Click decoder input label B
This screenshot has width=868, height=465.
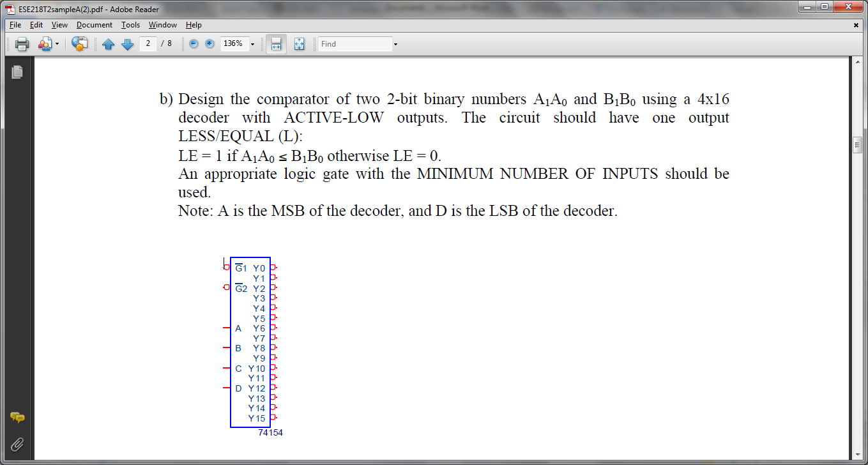[238, 348]
